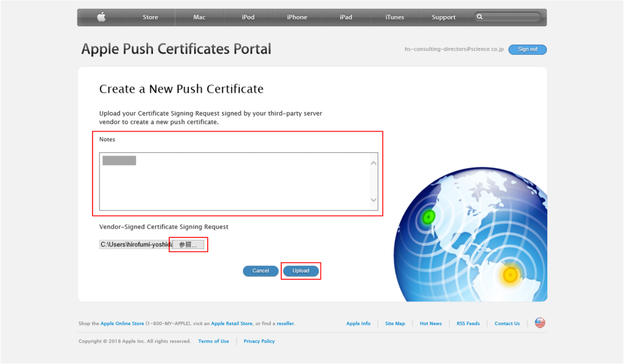Image resolution: width=624 pixels, height=364 pixels.
Task: Browse for file with 参照 button
Action: coord(188,244)
